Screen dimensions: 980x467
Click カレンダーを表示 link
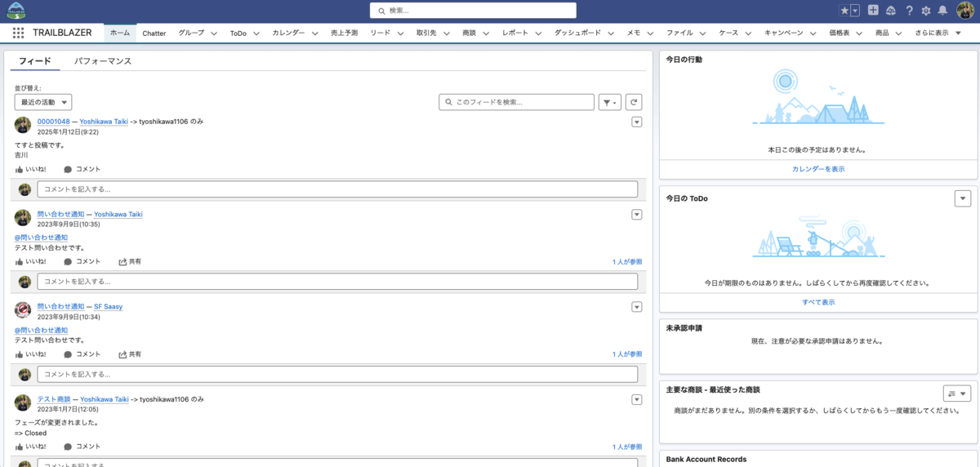pyautogui.click(x=818, y=169)
